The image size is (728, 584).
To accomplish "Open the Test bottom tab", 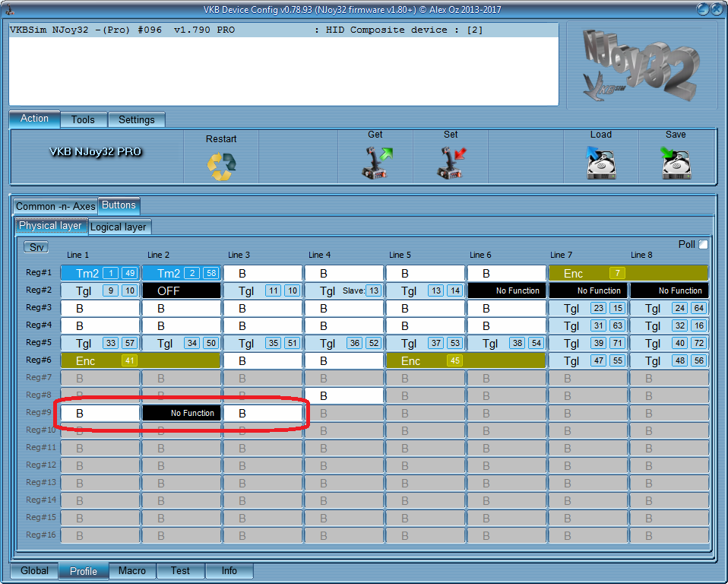I will click(180, 570).
